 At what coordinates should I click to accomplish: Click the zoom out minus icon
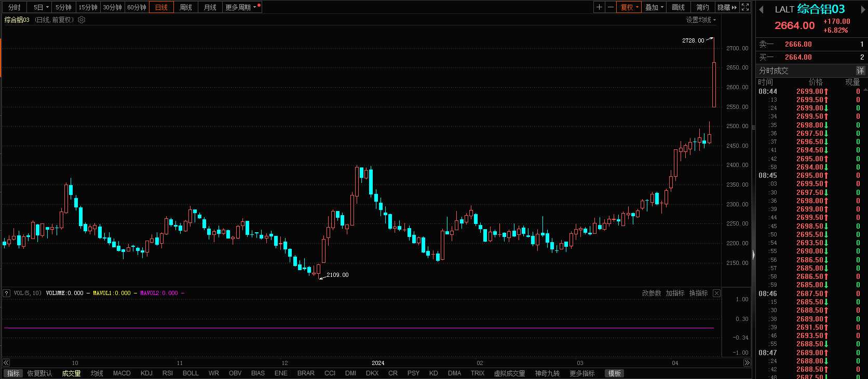click(611, 7)
